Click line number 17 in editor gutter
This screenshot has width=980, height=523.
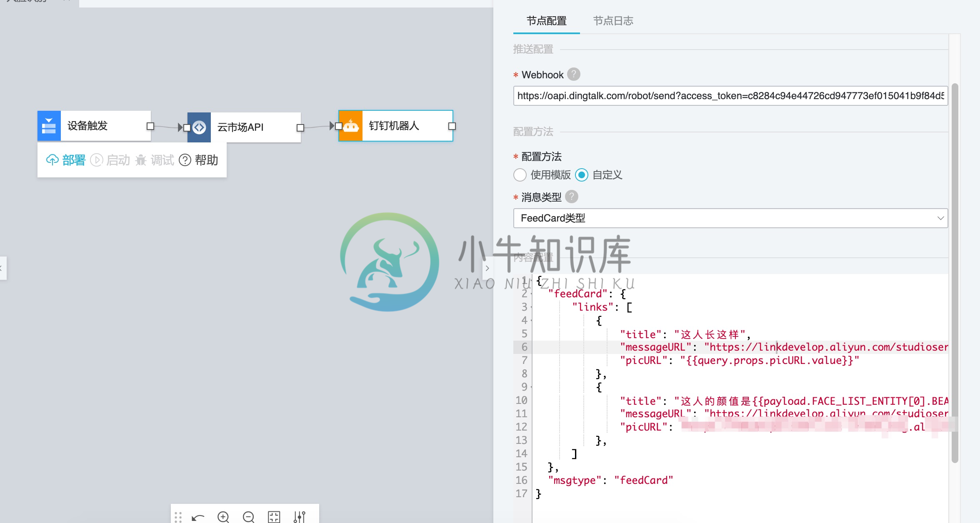coord(521,494)
